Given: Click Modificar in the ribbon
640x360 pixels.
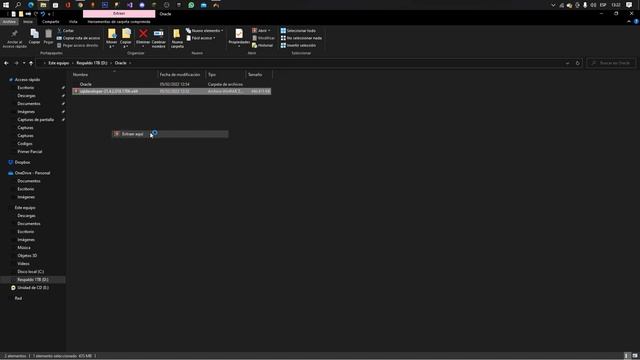Looking at the screenshot, I should click(x=263, y=38).
